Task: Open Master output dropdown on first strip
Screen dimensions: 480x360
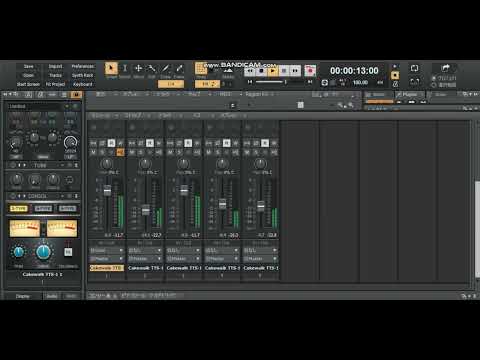Action: [x=107, y=259]
